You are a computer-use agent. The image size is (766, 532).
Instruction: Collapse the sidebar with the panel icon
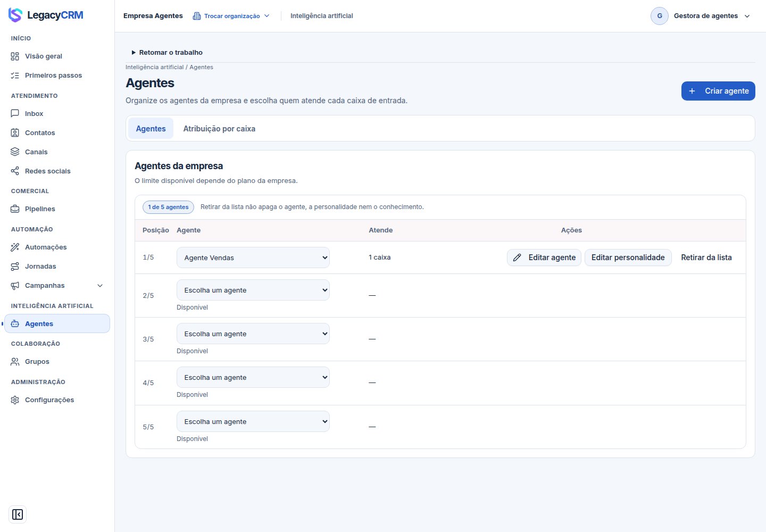(x=18, y=514)
